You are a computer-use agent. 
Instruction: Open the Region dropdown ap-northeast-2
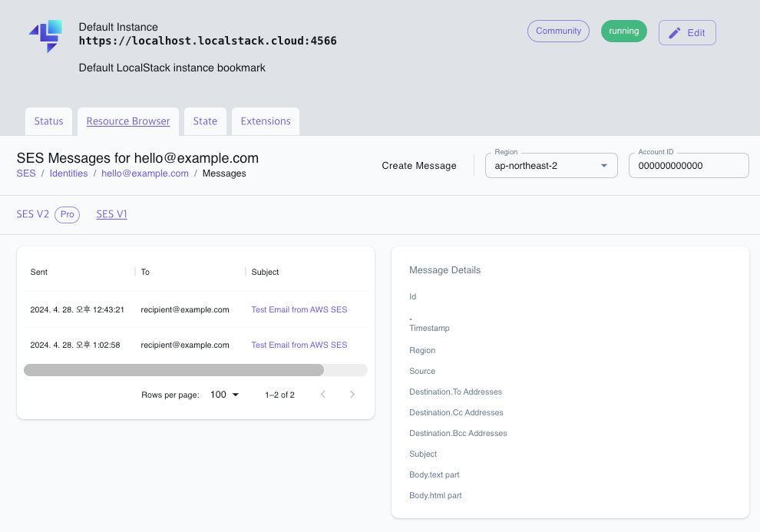[x=551, y=166]
